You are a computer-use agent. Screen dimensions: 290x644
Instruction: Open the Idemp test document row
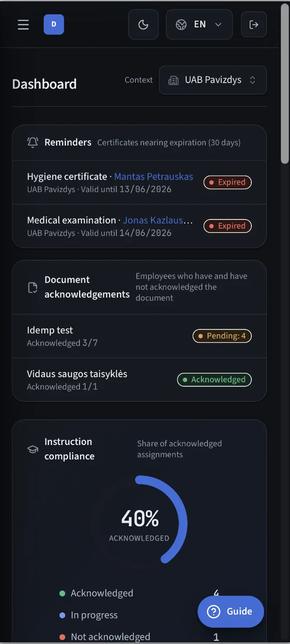point(139,336)
